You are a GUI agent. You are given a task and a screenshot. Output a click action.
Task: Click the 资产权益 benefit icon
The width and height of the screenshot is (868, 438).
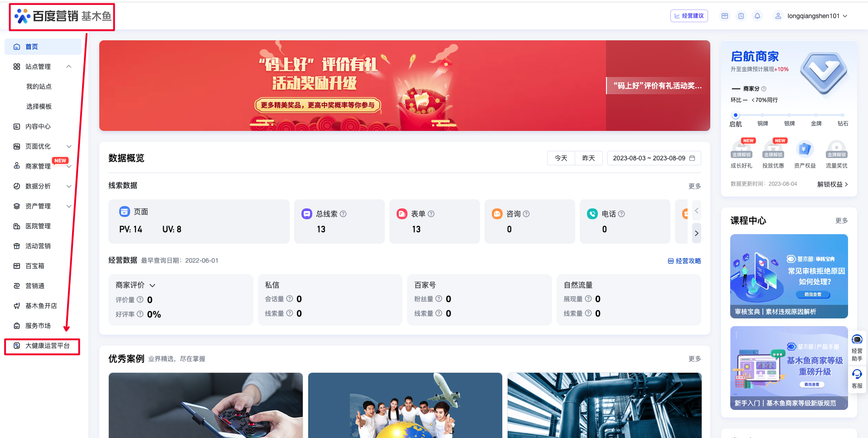point(805,149)
